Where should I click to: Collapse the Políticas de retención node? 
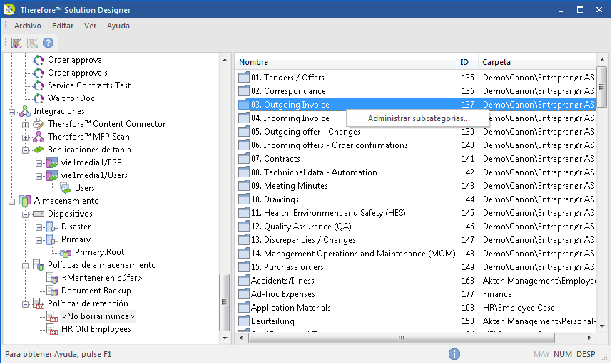click(x=26, y=304)
